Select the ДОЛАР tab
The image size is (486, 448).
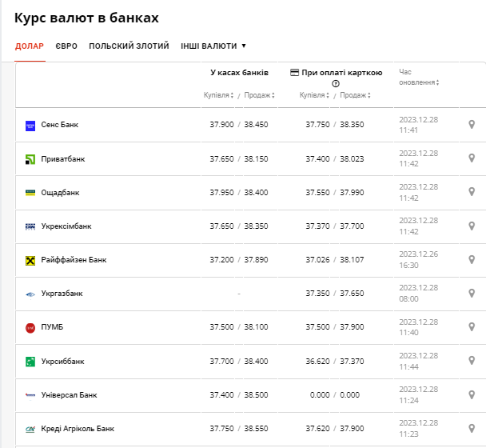coord(30,46)
